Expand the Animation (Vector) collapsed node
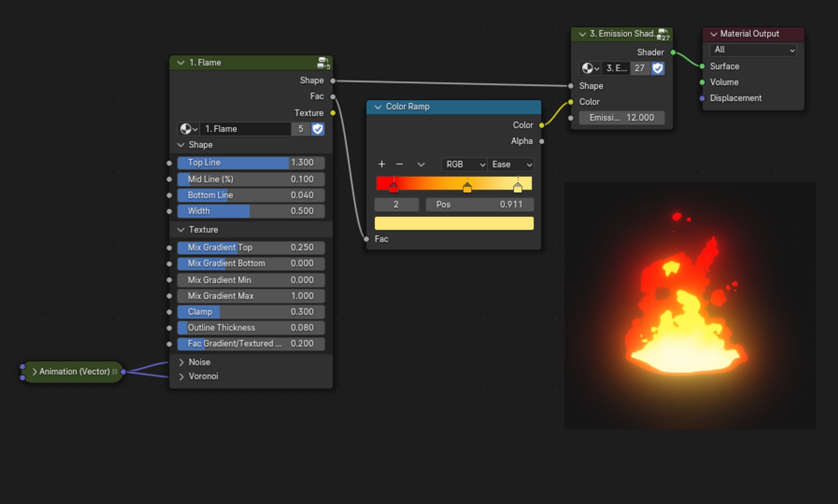The height and width of the screenshot is (504, 838). click(34, 372)
